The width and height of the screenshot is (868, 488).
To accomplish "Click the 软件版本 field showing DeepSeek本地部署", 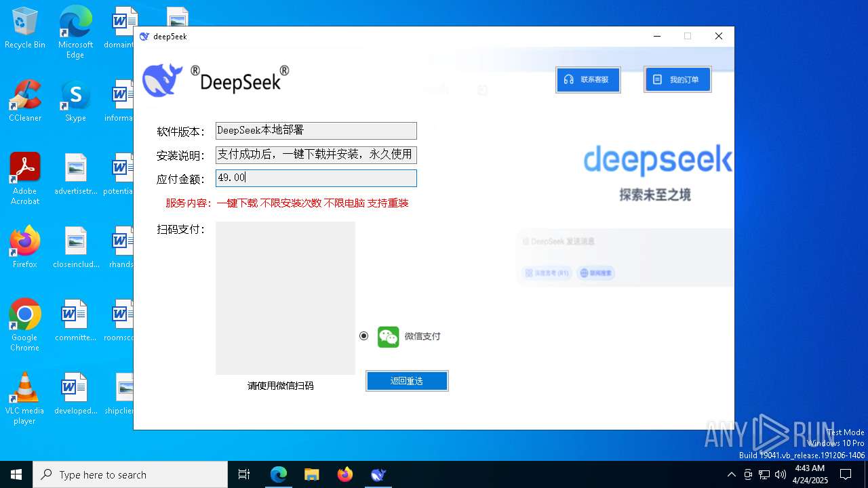I will pos(316,130).
